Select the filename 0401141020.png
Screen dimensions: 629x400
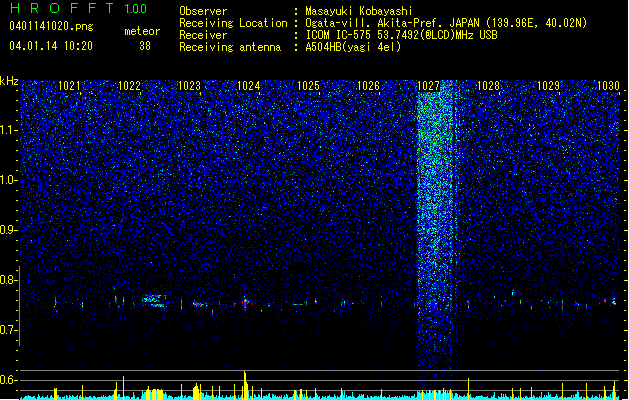click(x=51, y=27)
